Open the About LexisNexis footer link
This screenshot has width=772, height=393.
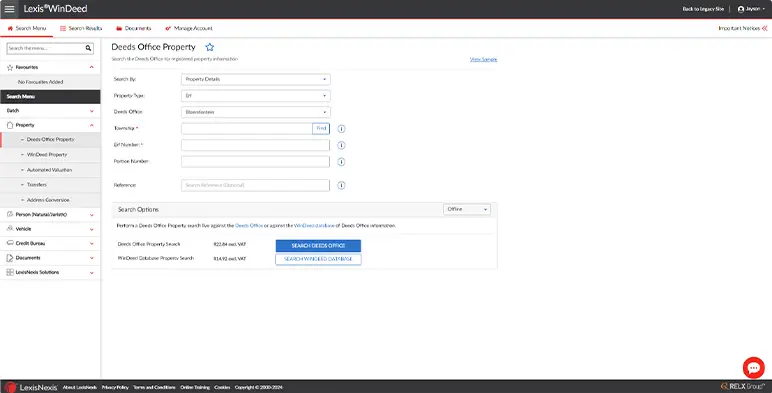click(x=80, y=388)
